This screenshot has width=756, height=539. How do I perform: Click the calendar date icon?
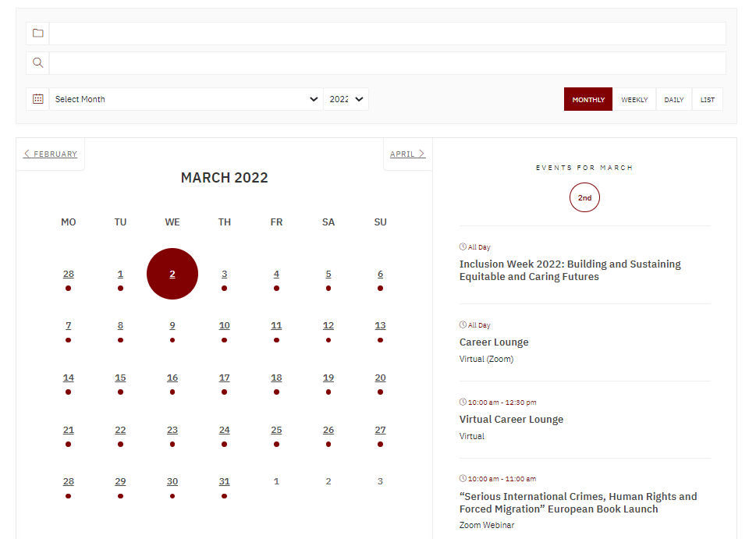pos(38,99)
